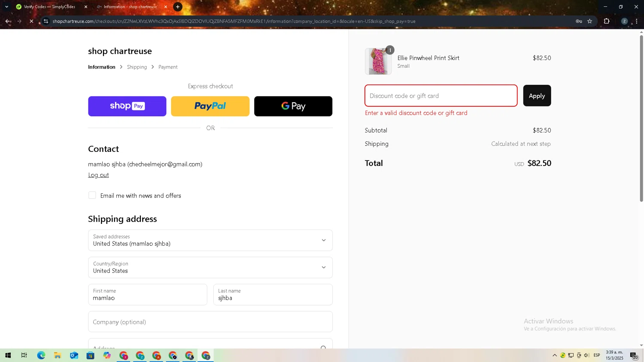Expand the Saved addresses dropdown
Image resolution: width=644 pixels, height=362 pixels.
point(210,240)
